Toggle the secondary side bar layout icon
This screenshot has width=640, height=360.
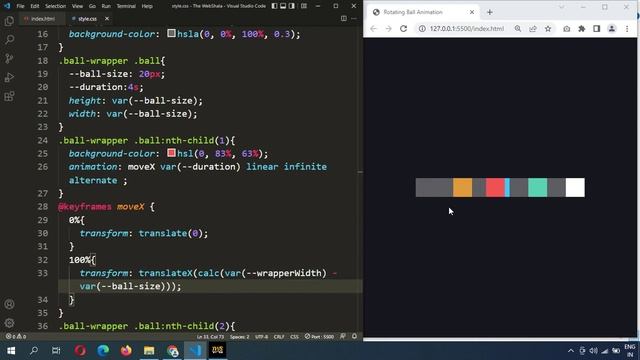click(292, 6)
